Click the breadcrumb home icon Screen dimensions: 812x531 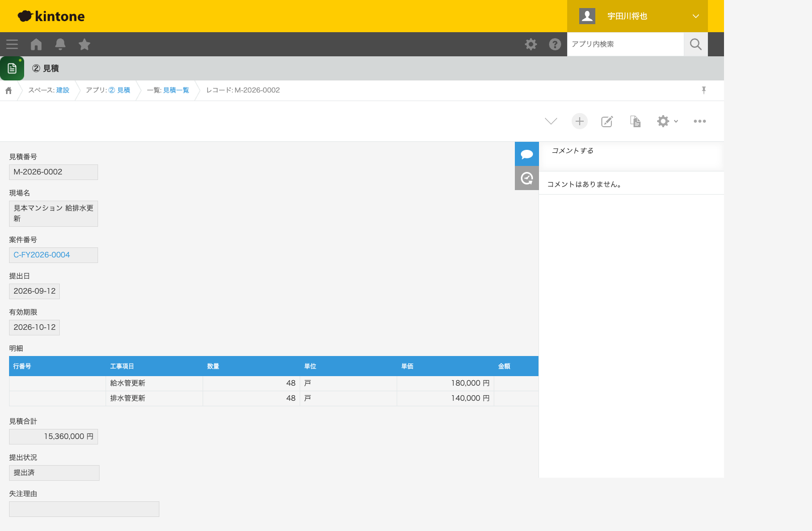click(x=9, y=91)
